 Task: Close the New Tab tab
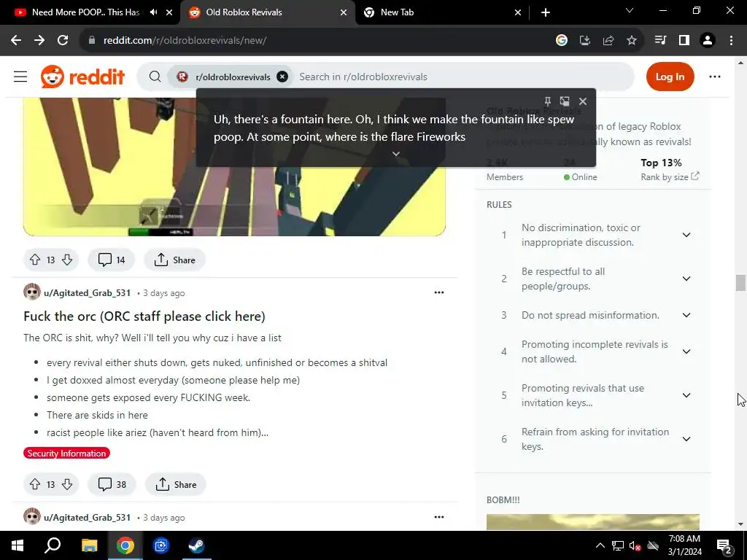[x=518, y=12]
